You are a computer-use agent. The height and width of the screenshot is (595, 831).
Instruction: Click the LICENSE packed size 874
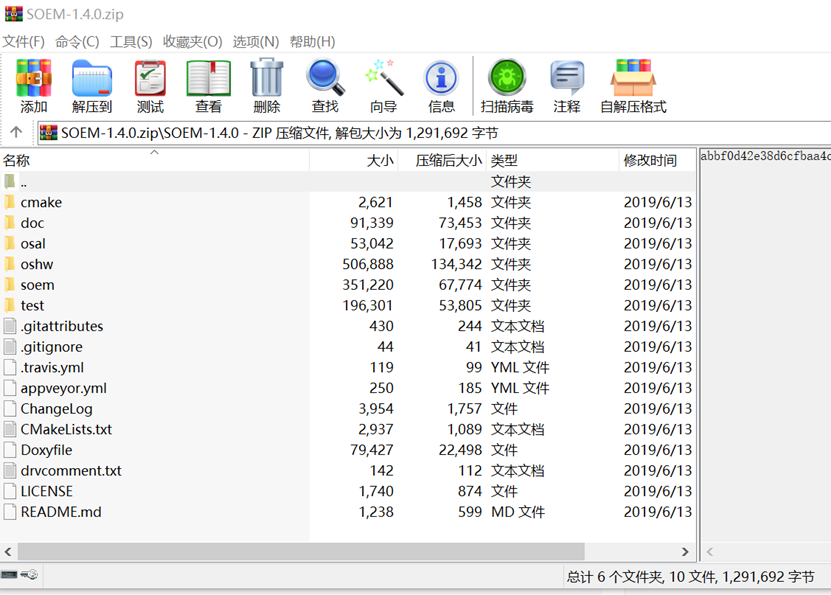470,491
